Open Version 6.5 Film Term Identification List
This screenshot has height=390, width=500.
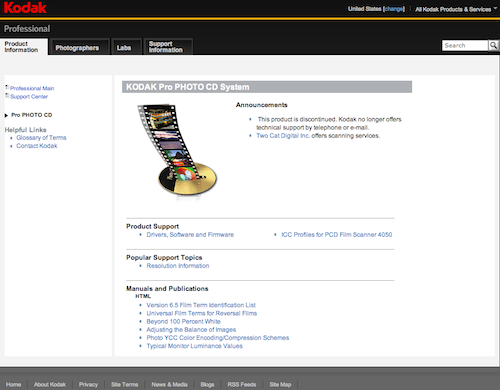coord(201,305)
